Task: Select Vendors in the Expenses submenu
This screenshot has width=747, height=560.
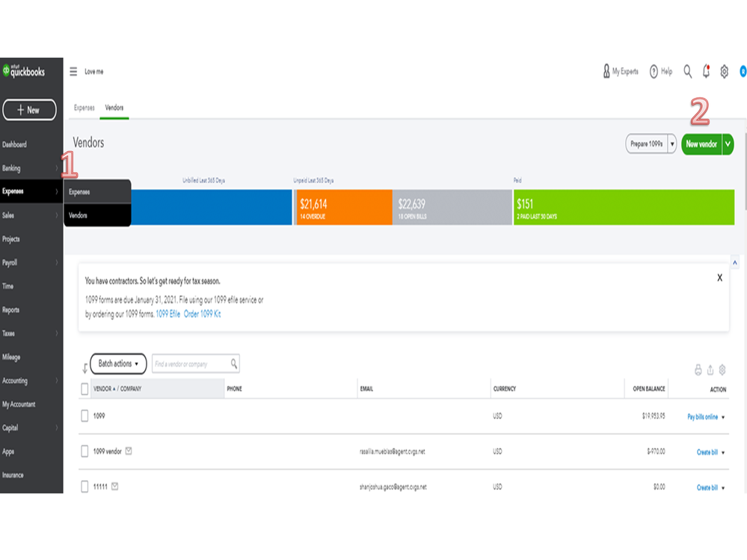Action: click(79, 215)
